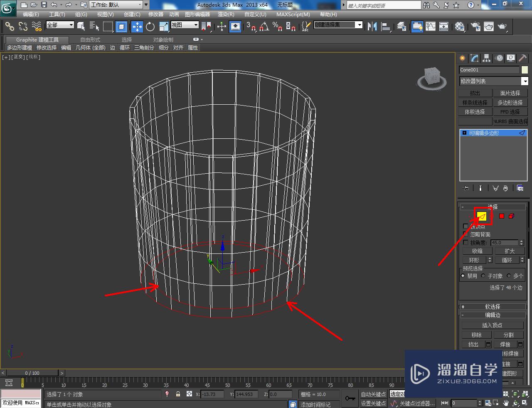Click the 分割 split button
This screenshot has height=408, width=532.
click(509, 335)
